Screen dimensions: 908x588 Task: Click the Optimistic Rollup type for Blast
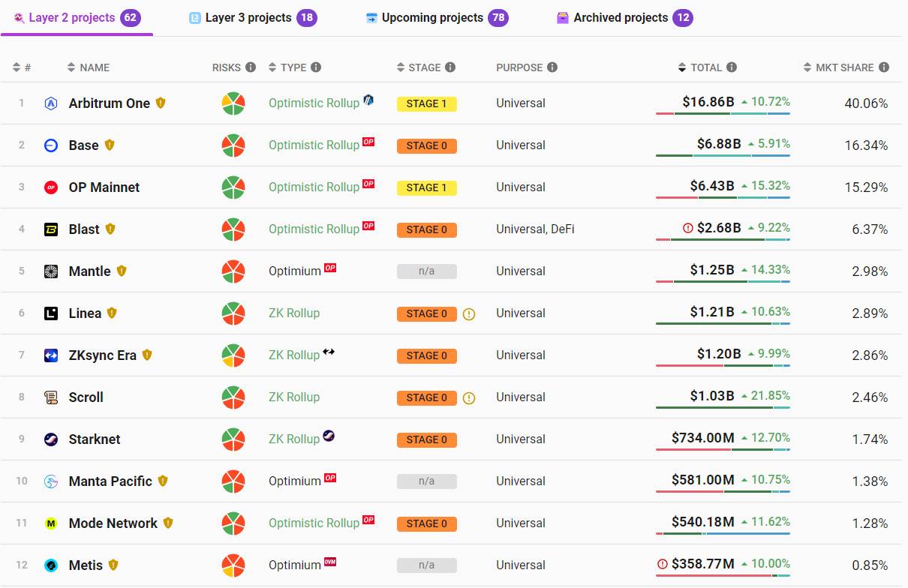[x=314, y=229]
